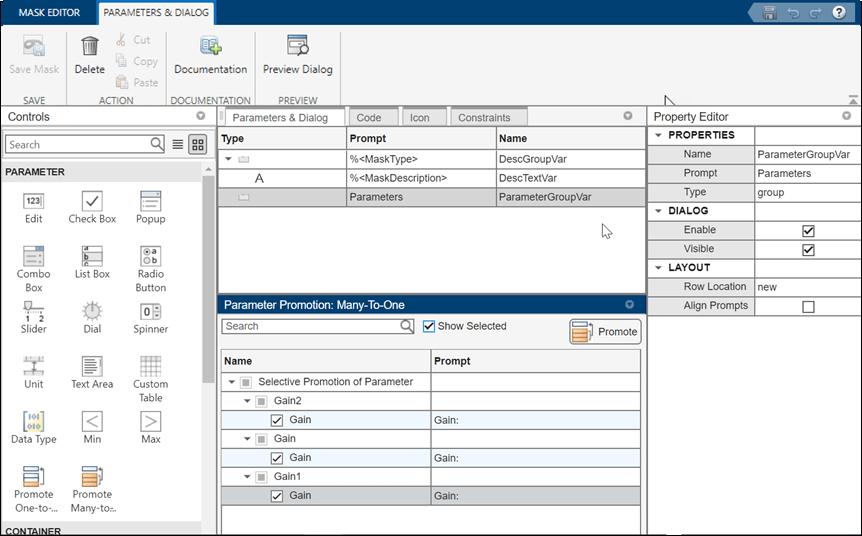Viewport: 862px width, 536px height.
Task: Uncheck the Show Selected checkbox
Action: point(429,326)
